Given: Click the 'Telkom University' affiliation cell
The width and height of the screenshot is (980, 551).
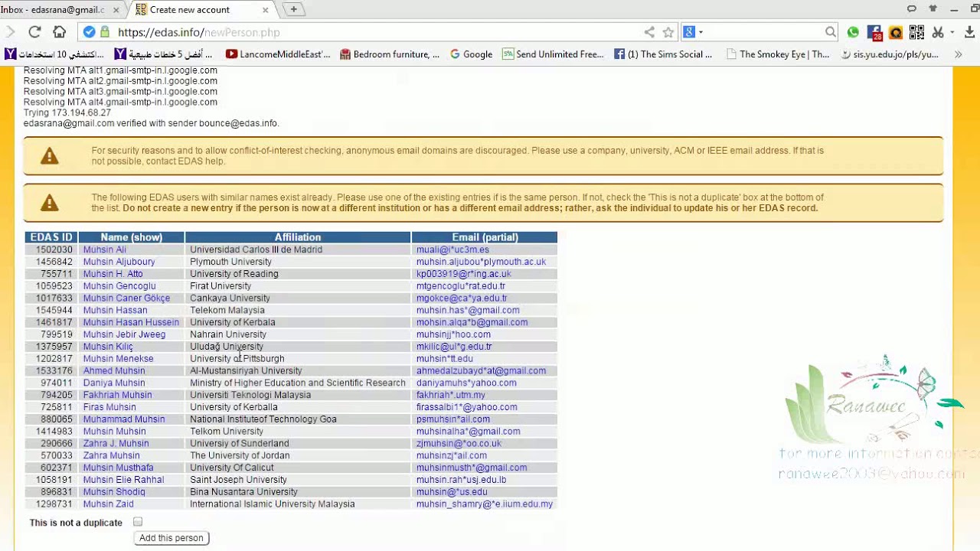Looking at the screenshot, I should 298,431.
